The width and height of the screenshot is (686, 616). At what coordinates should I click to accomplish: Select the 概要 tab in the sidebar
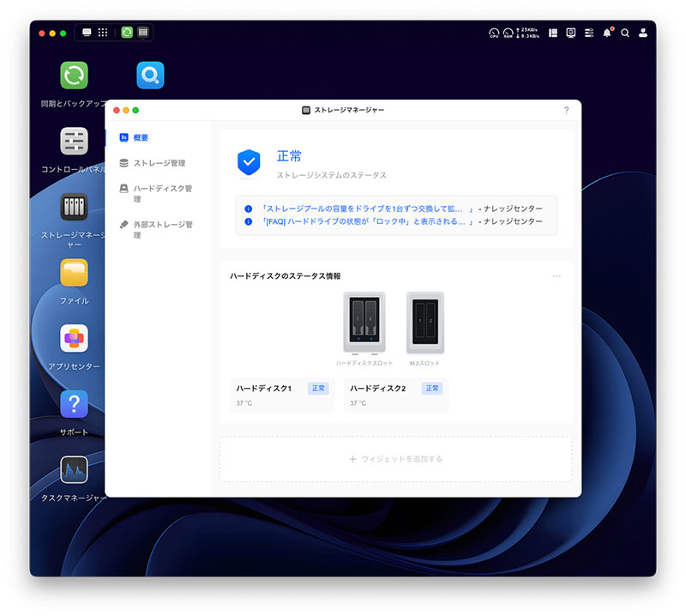pos(141,137)
